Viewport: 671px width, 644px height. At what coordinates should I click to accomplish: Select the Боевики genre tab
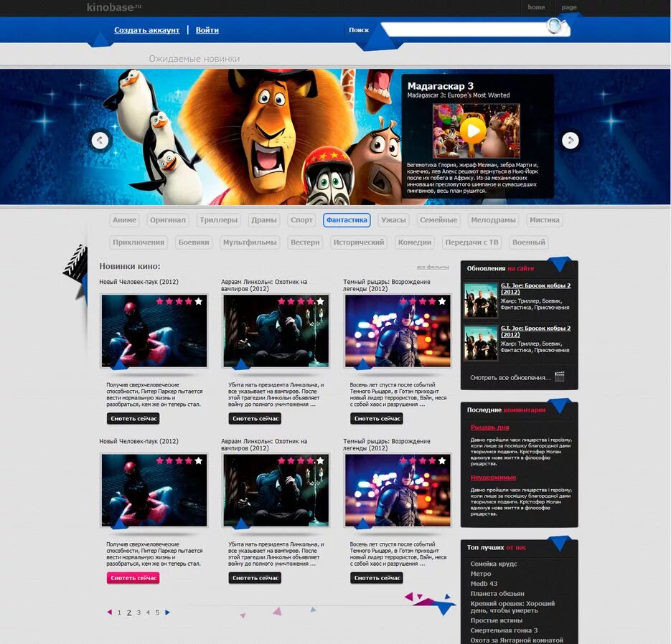pos(194,242)
